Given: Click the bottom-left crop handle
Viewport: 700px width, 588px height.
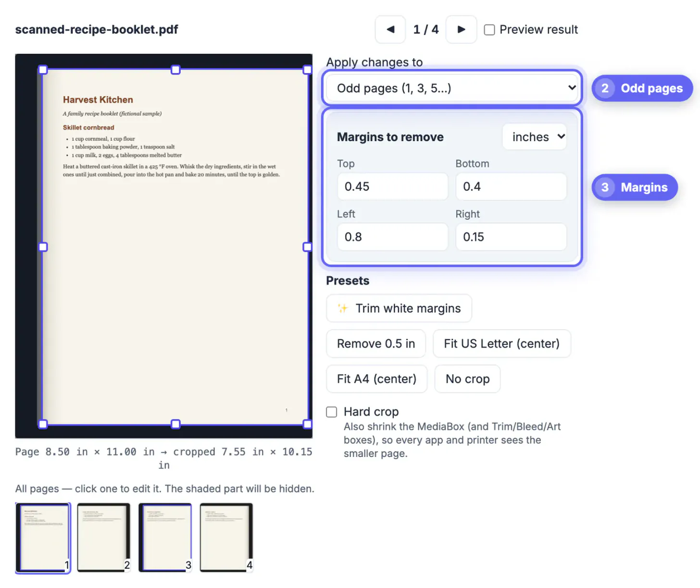Looking at the screenshot, I should tap(43, 424).
